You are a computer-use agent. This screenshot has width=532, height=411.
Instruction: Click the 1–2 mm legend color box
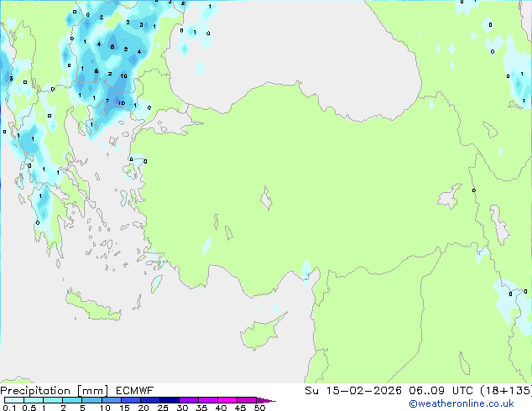pyautogui.click(x=53, y=400)
